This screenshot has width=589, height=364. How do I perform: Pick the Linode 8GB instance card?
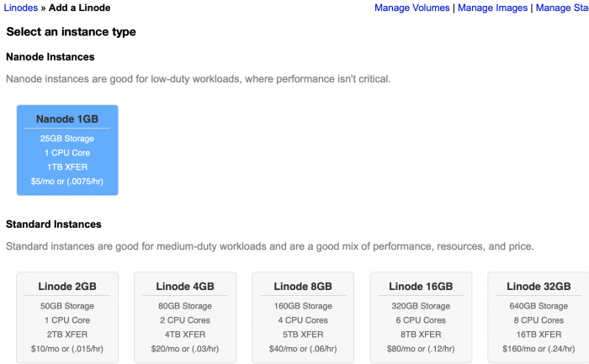tap(303, 316)
